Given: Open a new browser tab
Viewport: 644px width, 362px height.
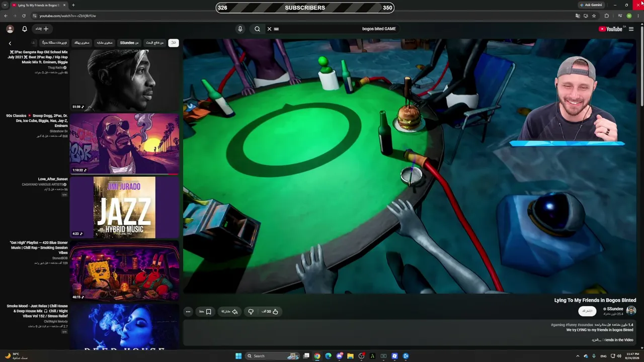Looking at the screenshot, I should tap(73, 5).
